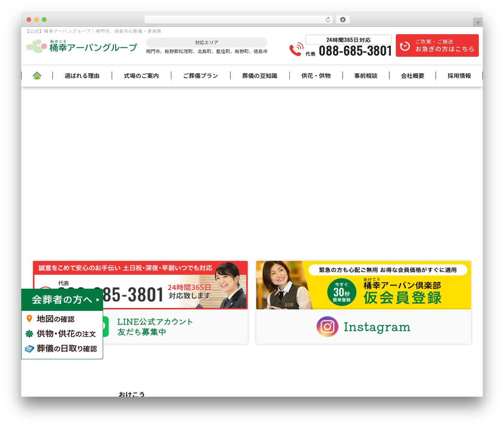This screenshot has height=427, width=504.
Task: Open 葬儀の豆知識 from the navigation
Action: click(x=260, y=76)
